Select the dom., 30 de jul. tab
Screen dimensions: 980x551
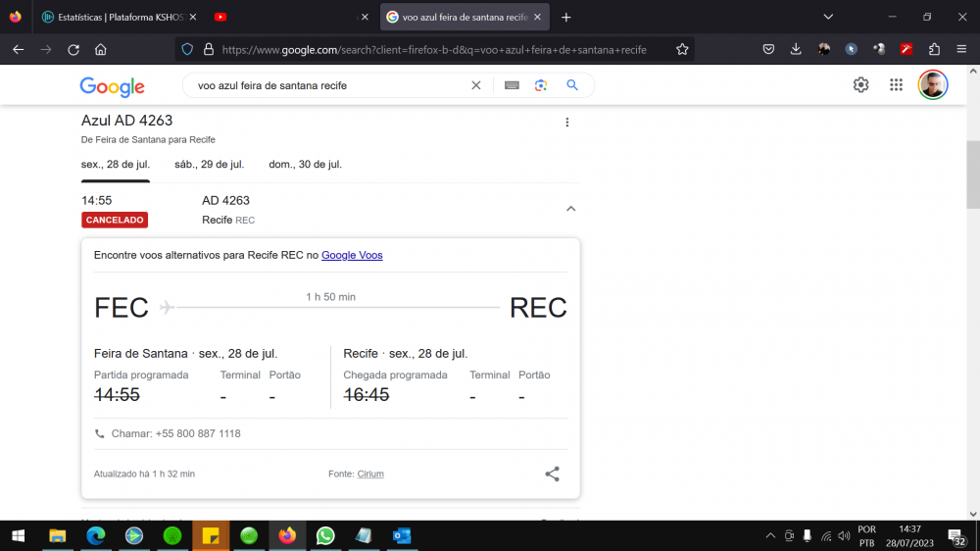tap(305, 165)
